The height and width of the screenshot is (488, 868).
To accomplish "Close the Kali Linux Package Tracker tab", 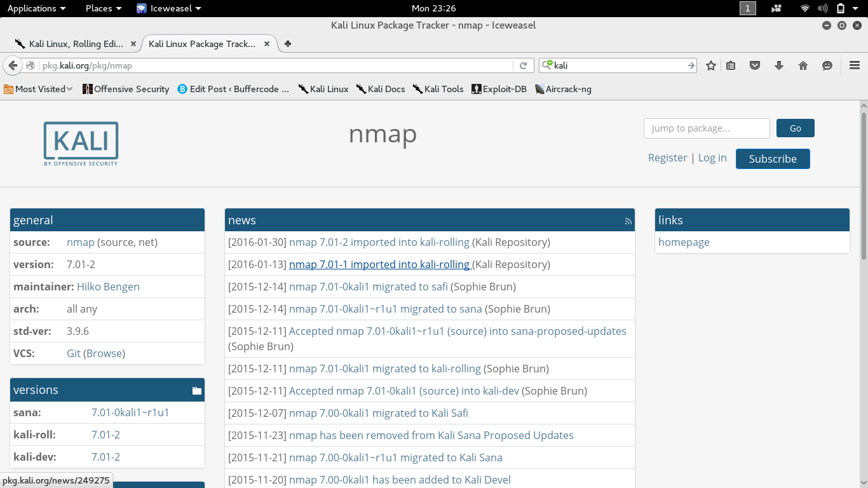I will 267,44.
